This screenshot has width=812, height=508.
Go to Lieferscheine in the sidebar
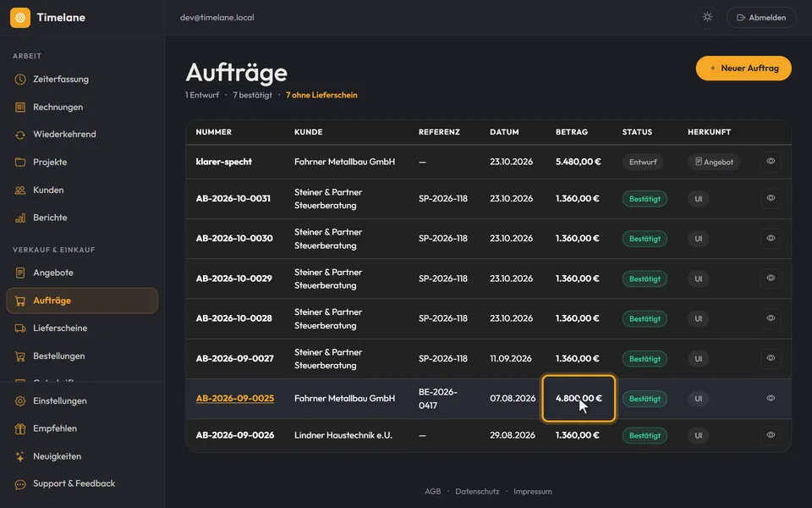click(x=82, y=329)
